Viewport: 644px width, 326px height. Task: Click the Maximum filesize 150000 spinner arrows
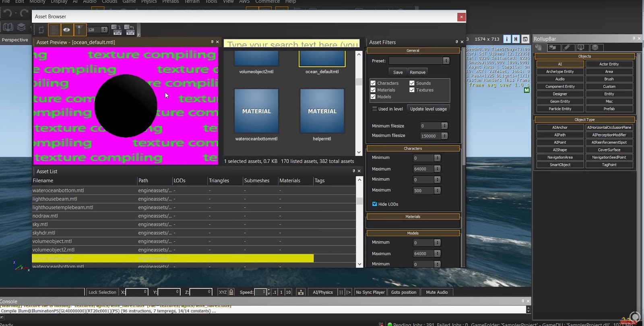(444, 136)
